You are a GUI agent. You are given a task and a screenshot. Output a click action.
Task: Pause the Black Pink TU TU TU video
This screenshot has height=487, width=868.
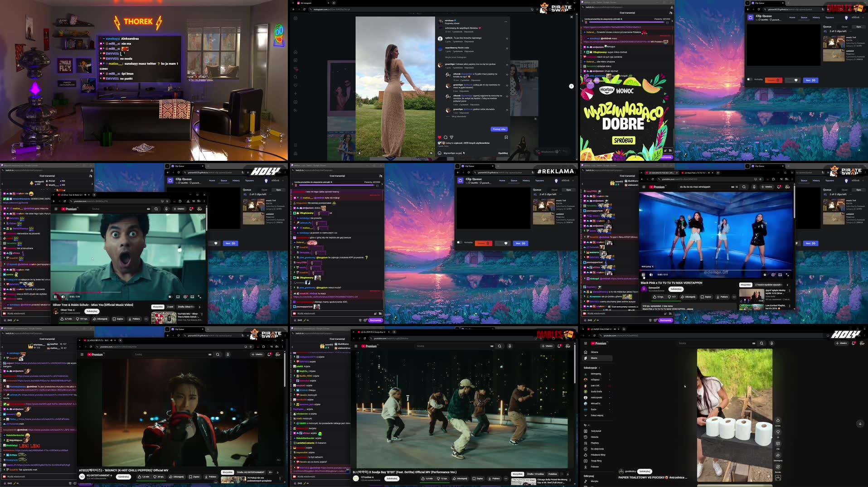(x=643, y=275)
